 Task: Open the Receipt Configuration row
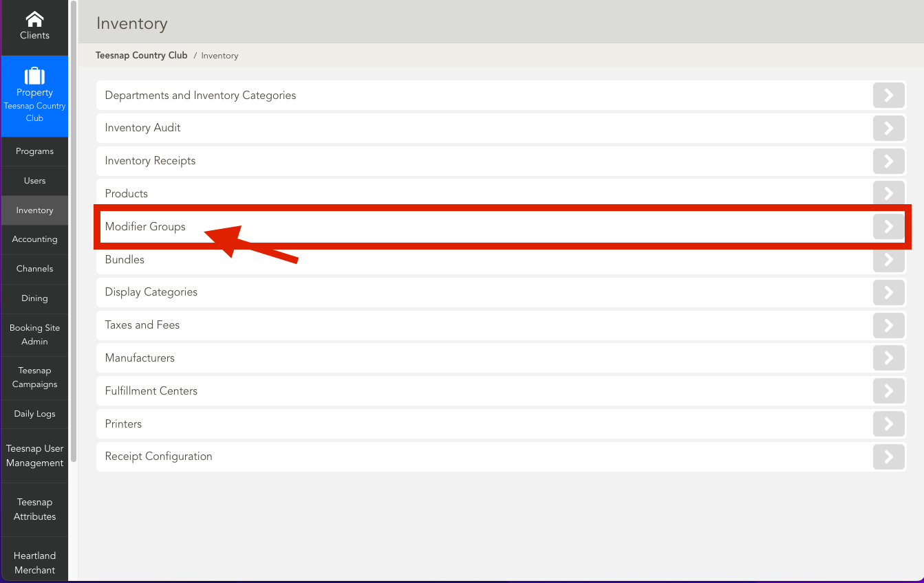click(501, 456)
